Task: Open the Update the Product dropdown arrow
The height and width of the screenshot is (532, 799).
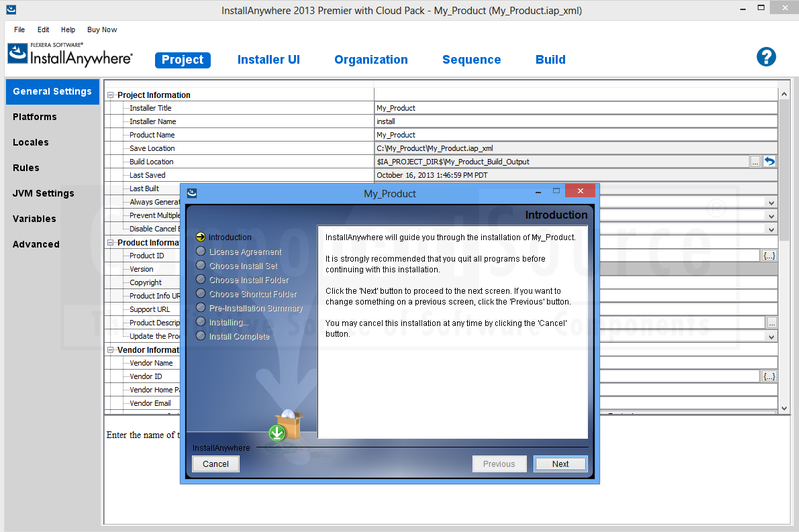Action: [771, 336]
